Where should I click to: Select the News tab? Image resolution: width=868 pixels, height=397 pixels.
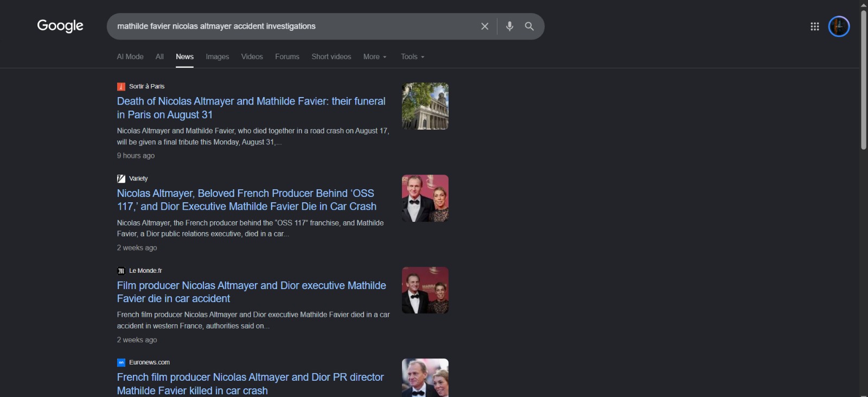[184, 56]
